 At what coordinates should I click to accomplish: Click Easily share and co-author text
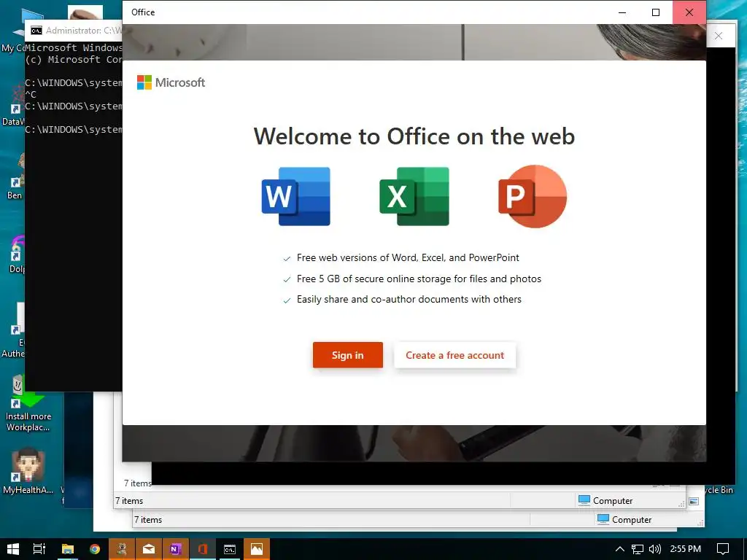[x=409, y=299]
